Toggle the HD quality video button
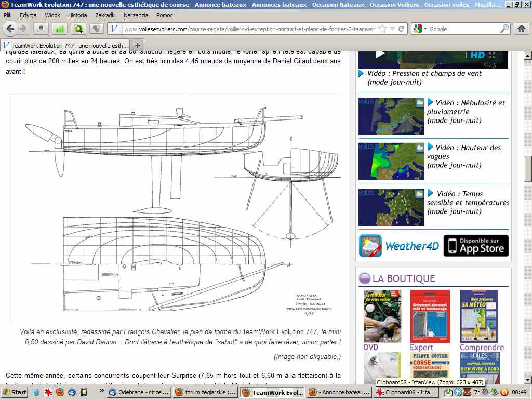 (x=477, y=55)
